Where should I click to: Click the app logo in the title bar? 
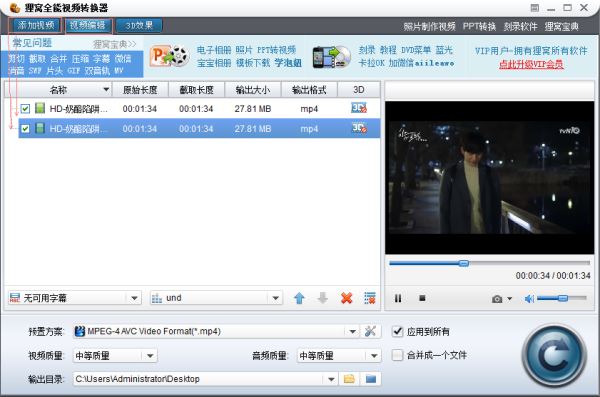(x=15, y=8)
